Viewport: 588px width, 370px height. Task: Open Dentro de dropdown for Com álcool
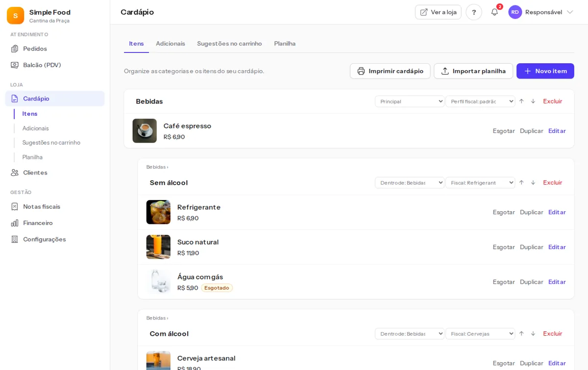[x=410, y=334]
